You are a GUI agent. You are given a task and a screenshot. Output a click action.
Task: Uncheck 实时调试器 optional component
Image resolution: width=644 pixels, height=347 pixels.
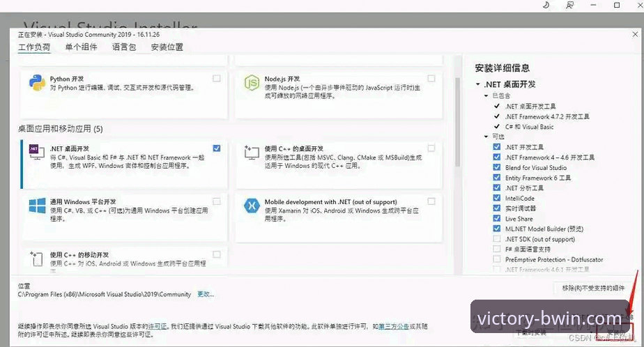[x=496, y=208]
